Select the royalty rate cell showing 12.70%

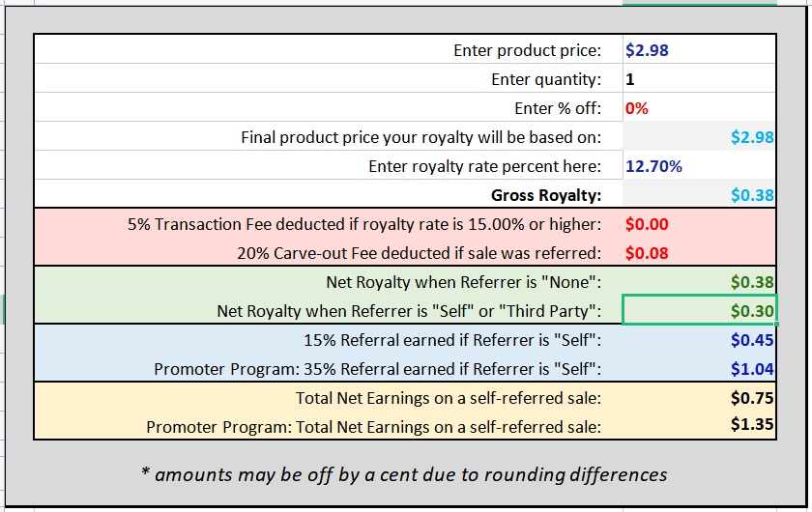pyautogui.click(x=699, y=165)
